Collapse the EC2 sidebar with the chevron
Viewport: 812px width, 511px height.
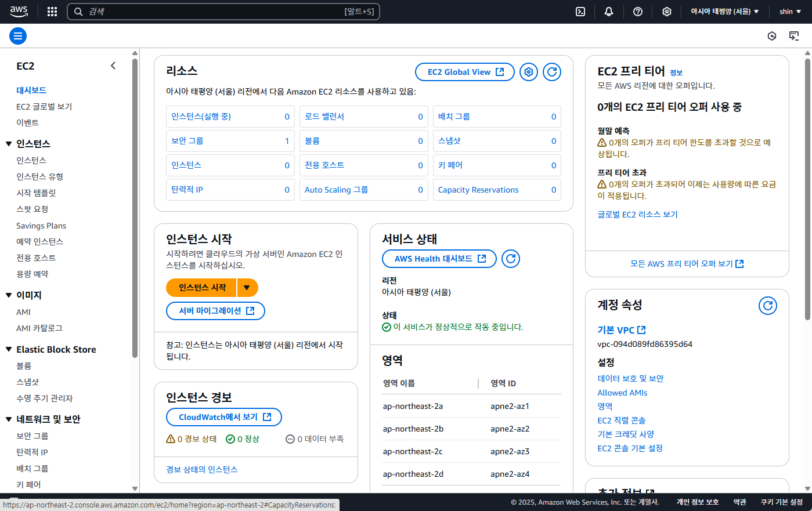[113, 66]
